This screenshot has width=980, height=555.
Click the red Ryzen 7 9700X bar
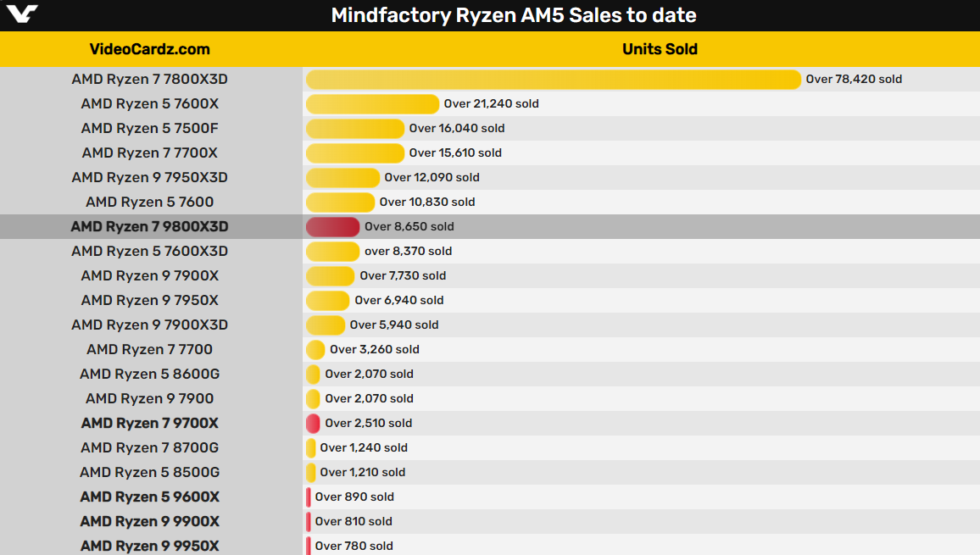pos(313,424)
